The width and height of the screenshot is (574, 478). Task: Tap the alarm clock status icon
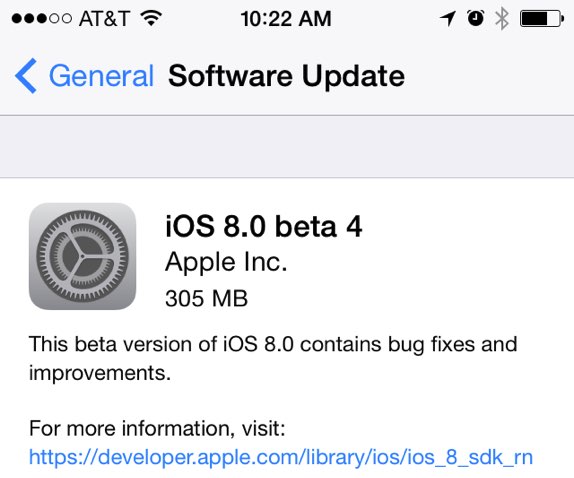tap(476, 18)
